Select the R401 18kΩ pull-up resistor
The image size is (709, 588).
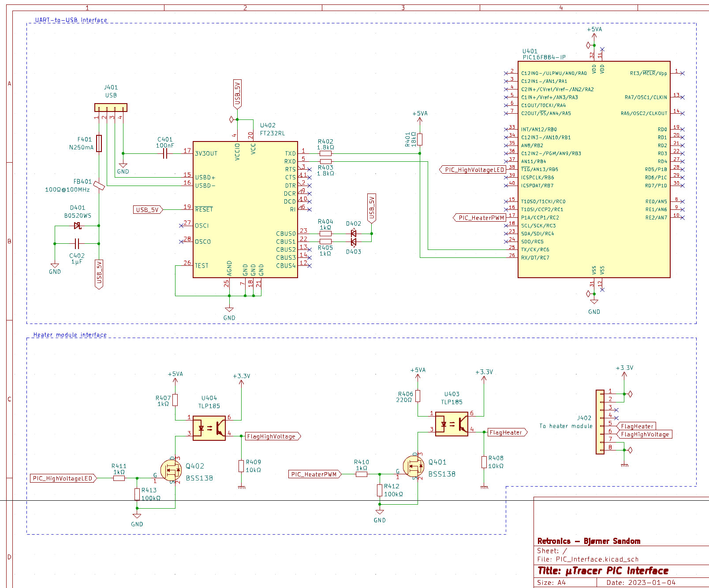click(420, 139)
